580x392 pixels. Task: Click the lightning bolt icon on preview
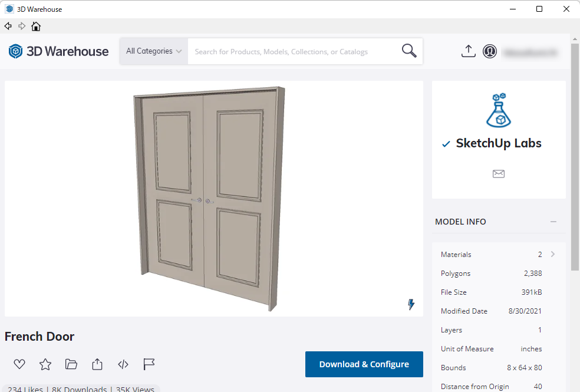[411, 304]
